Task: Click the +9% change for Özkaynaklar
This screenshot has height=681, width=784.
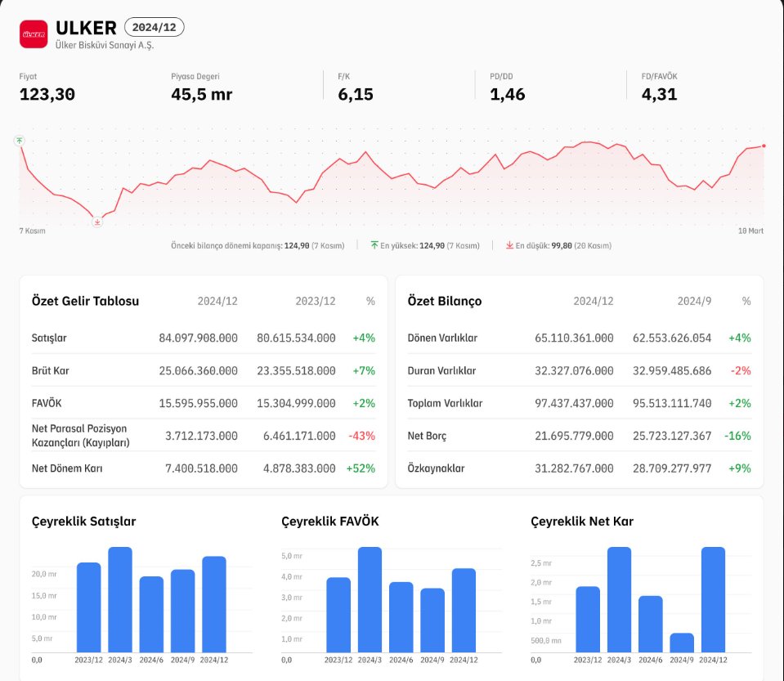Action: [740, 468]
